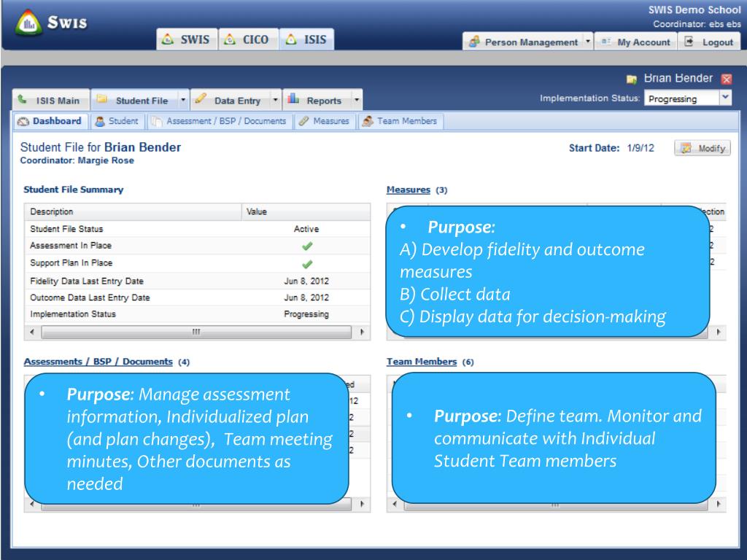Click the ISIS Main phone icon

click(x=23, y=99)
